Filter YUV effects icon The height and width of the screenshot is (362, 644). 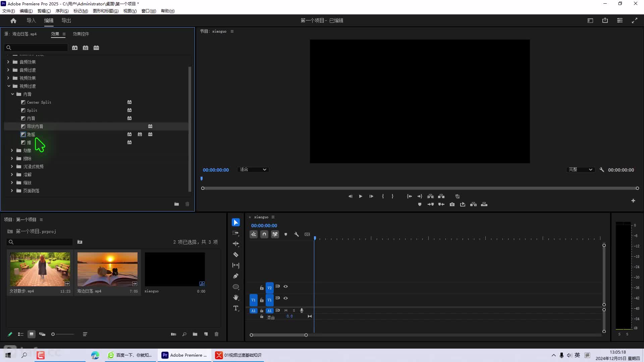[96, 48]
